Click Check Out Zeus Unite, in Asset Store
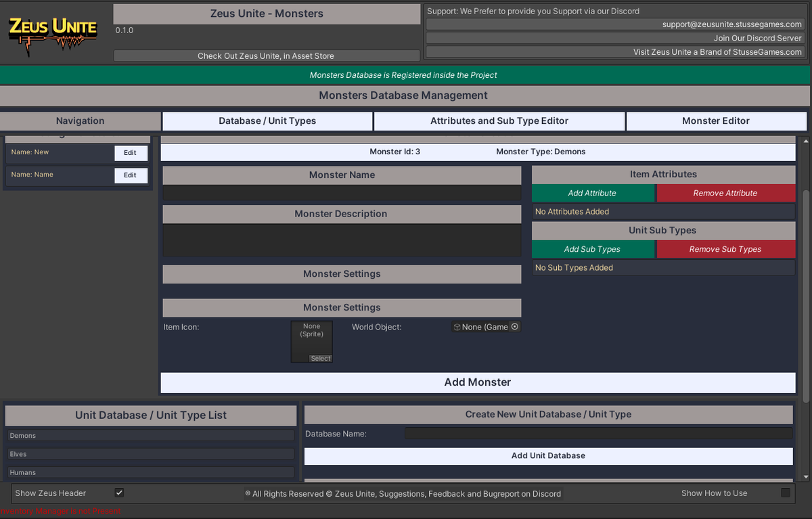812x519 pixels. tap(266, 56)
